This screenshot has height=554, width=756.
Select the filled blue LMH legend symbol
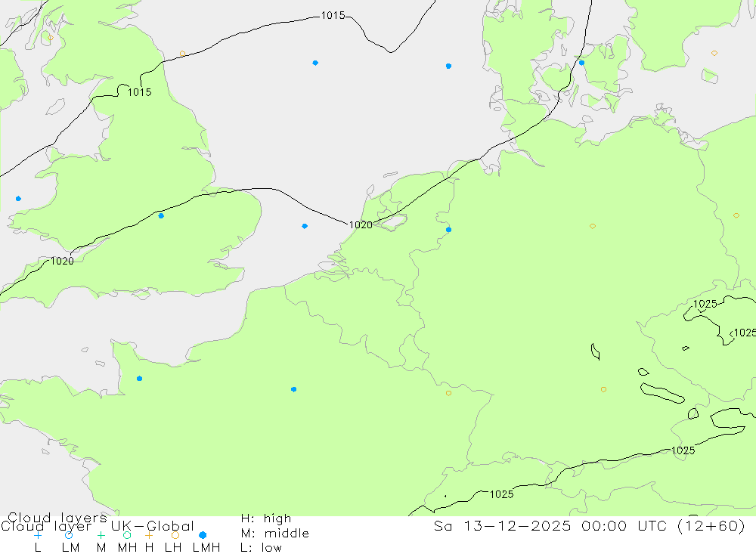tap(203, 535)
